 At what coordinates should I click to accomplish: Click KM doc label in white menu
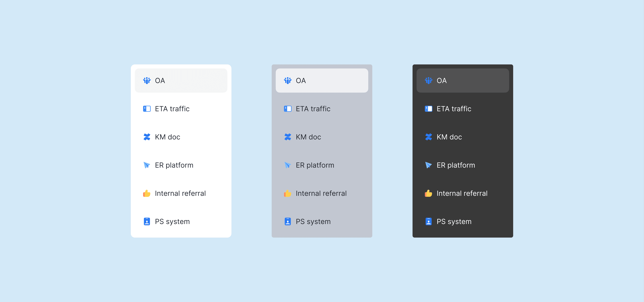click(168, 137)
